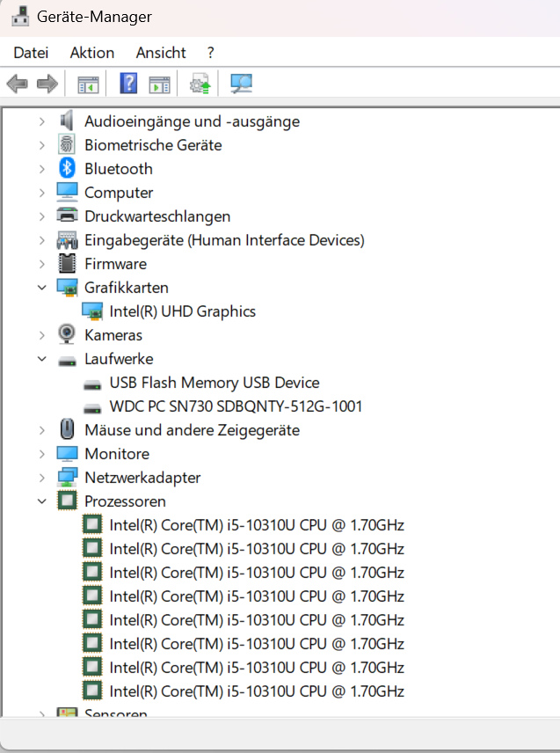Click the update driver toolbar icon
The width and height of the screenshot is (560, 753).
(200, 84)
